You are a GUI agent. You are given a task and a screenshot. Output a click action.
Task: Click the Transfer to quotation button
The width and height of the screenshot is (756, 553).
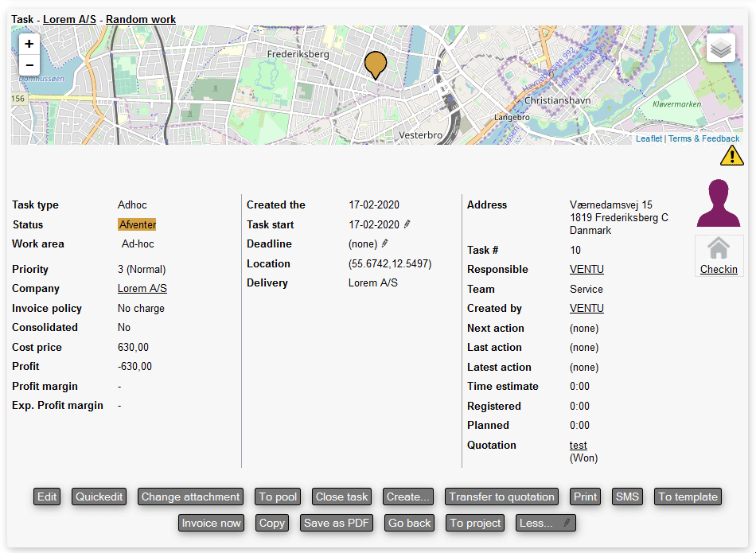[501, 497]
